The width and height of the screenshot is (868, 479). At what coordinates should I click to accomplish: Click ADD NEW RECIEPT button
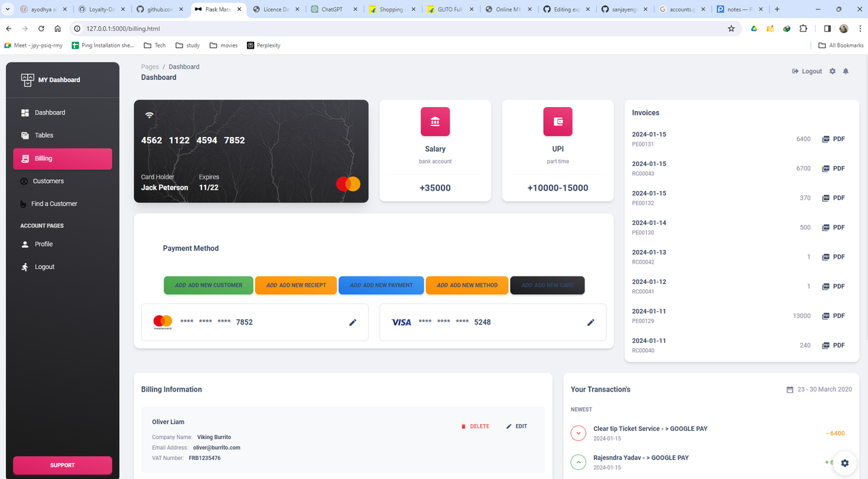tap(296, 285)
